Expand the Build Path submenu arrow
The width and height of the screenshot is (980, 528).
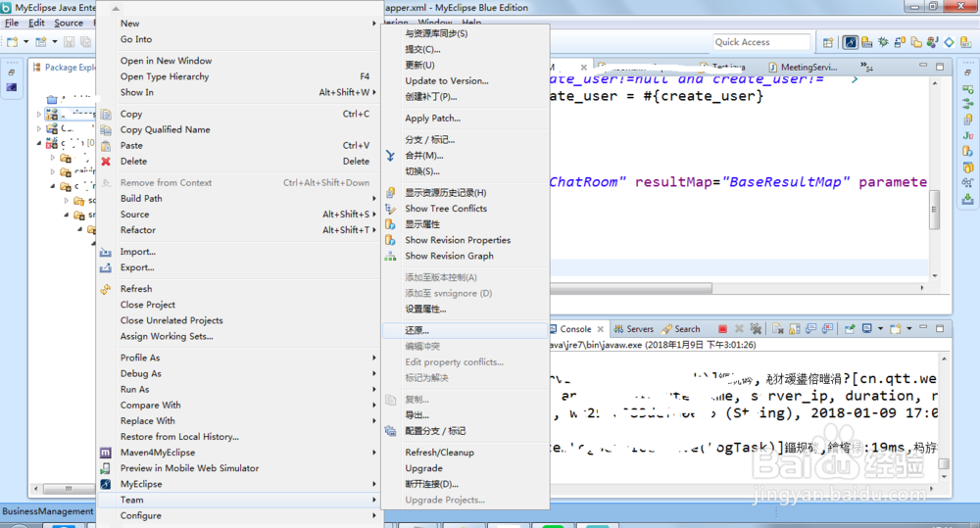pos(374,199)
